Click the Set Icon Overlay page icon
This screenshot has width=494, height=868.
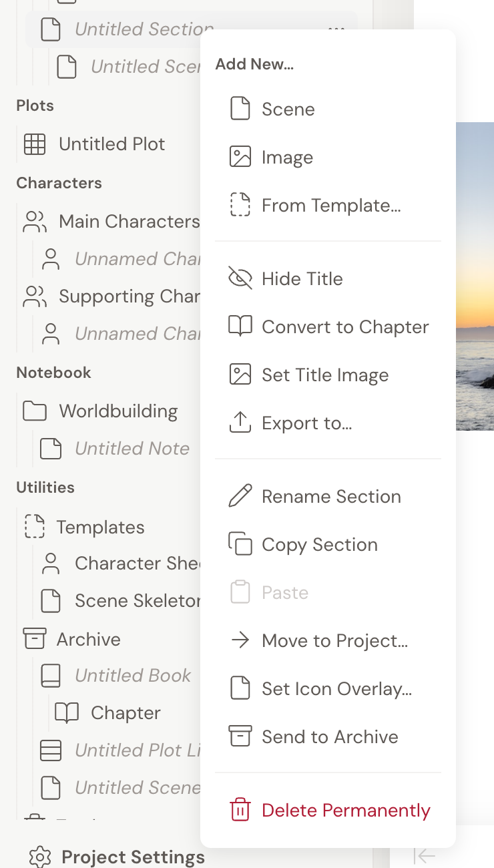pos(240,688)
